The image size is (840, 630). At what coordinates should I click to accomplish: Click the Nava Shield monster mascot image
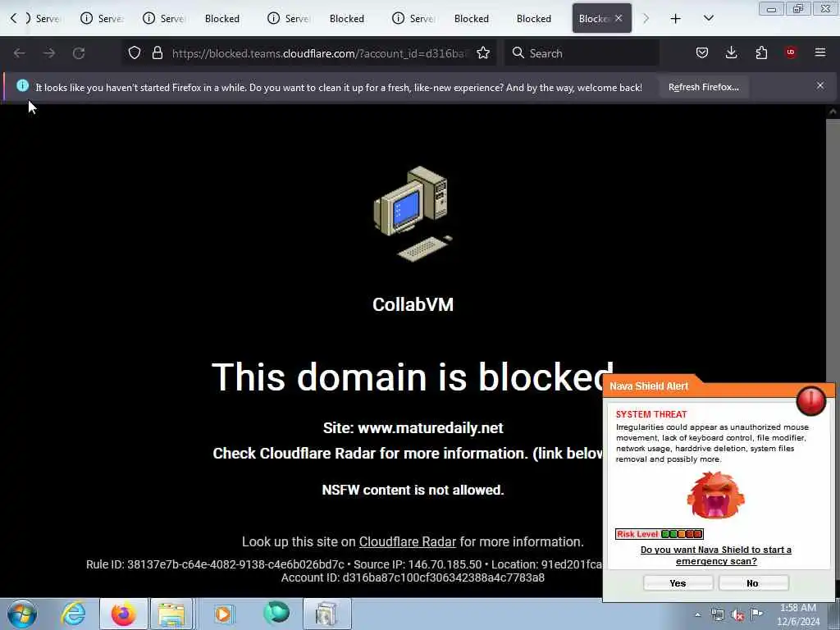pyautogui.click(x=715, y=495)
